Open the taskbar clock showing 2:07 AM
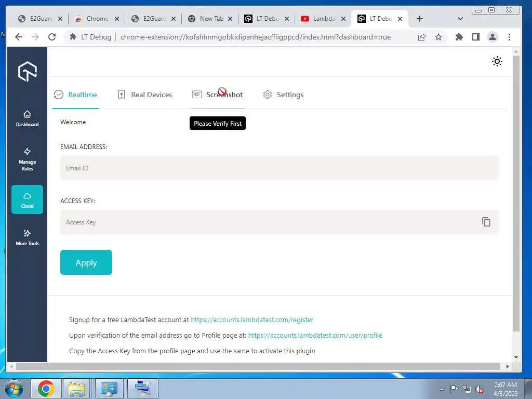 pos(505,389)
